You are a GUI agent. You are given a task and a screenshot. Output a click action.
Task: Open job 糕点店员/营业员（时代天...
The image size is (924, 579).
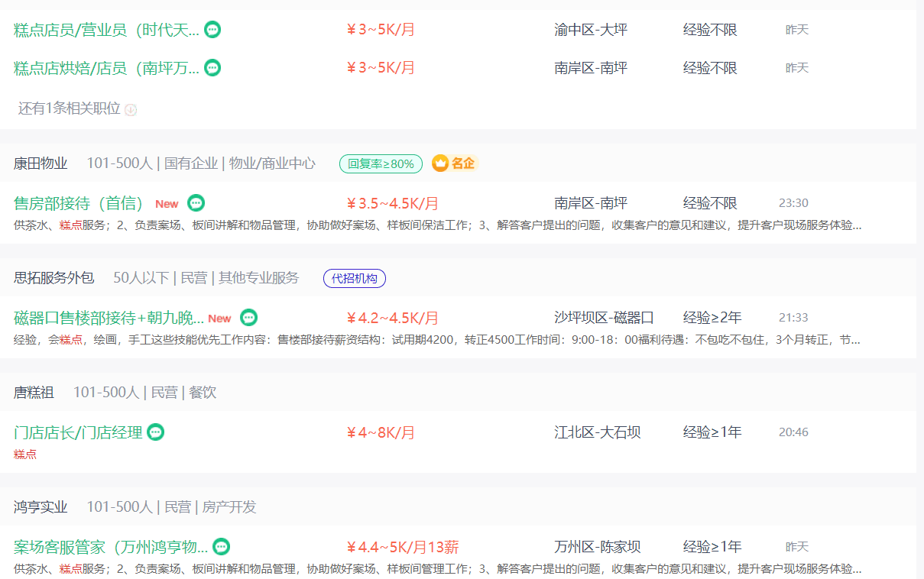[x=106, y=30]
